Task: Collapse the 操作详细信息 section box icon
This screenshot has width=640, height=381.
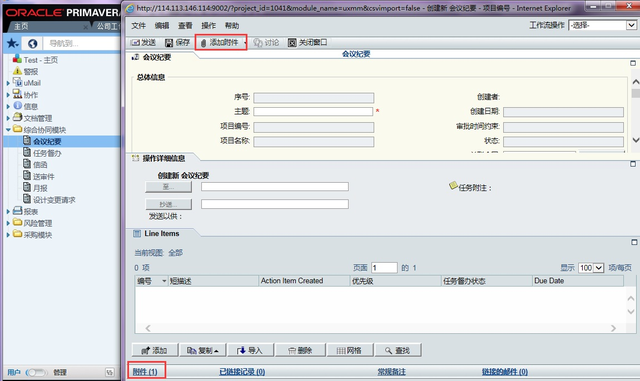Action: pyautogui.click(x=633, y=164)
